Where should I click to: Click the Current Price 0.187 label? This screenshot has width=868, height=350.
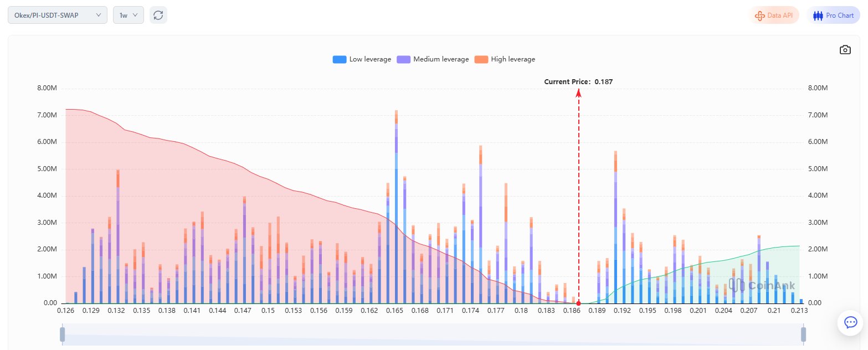point(578,82)
